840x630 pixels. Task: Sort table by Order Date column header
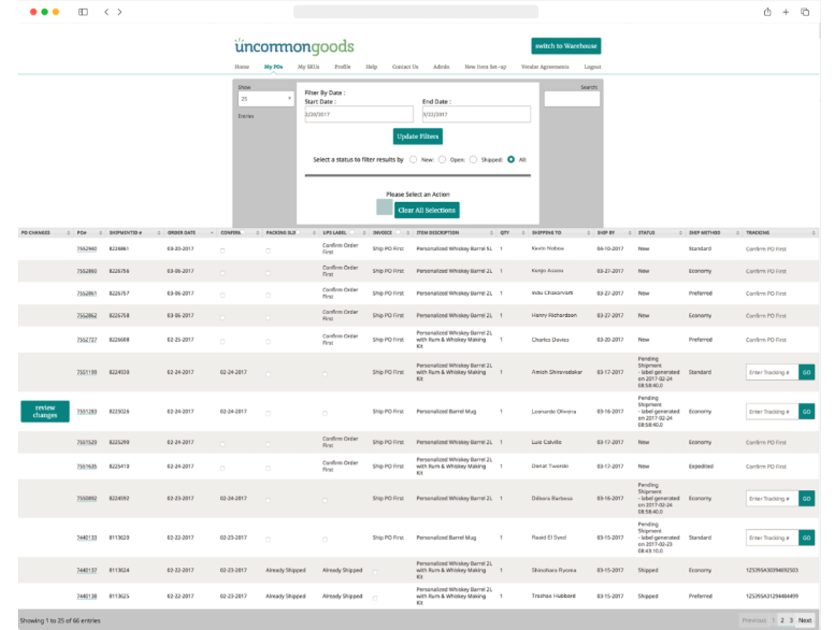(190, 232)
